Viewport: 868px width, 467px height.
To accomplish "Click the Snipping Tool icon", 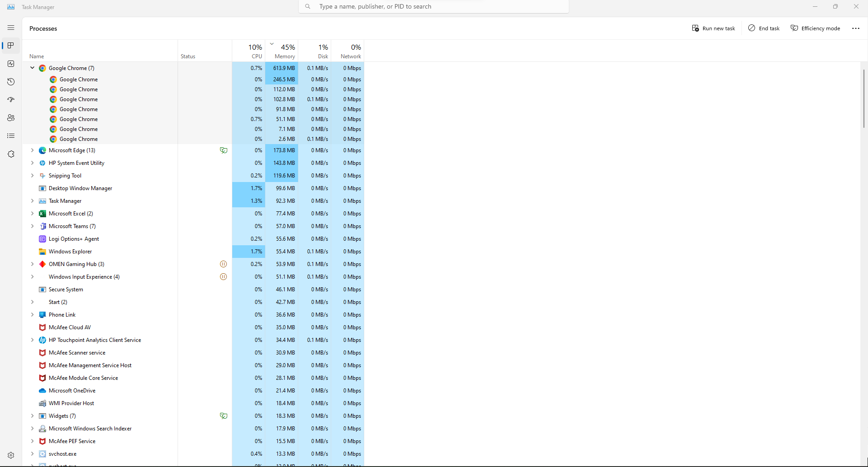I will point(42,176).
